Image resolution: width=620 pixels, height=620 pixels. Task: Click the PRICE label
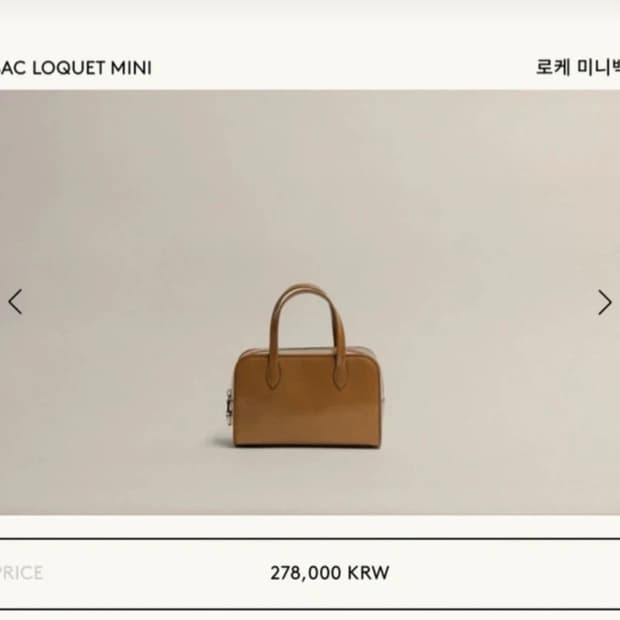click(x=21, y=573)
